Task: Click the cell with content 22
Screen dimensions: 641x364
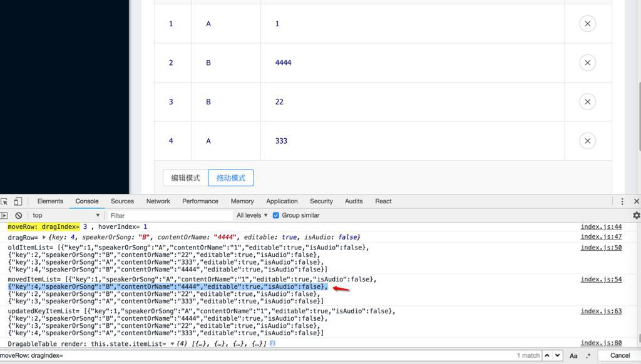Action: [412, 102]
